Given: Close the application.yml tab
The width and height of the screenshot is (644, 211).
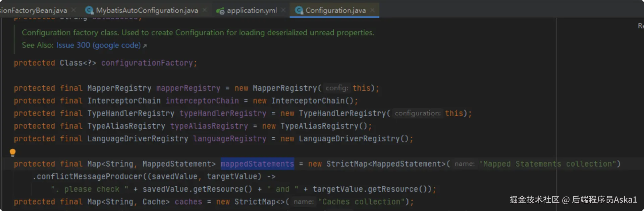Looking at the screenshot, I should [283, 10].
